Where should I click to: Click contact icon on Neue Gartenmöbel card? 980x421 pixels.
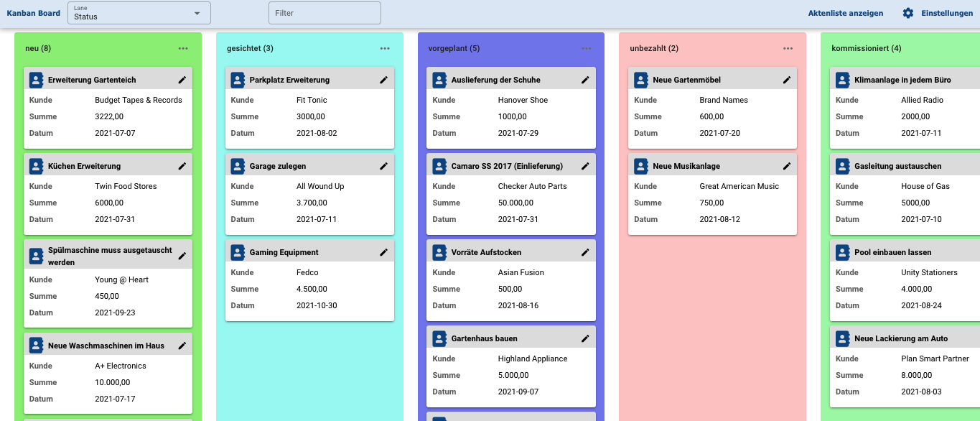point(641,80)
